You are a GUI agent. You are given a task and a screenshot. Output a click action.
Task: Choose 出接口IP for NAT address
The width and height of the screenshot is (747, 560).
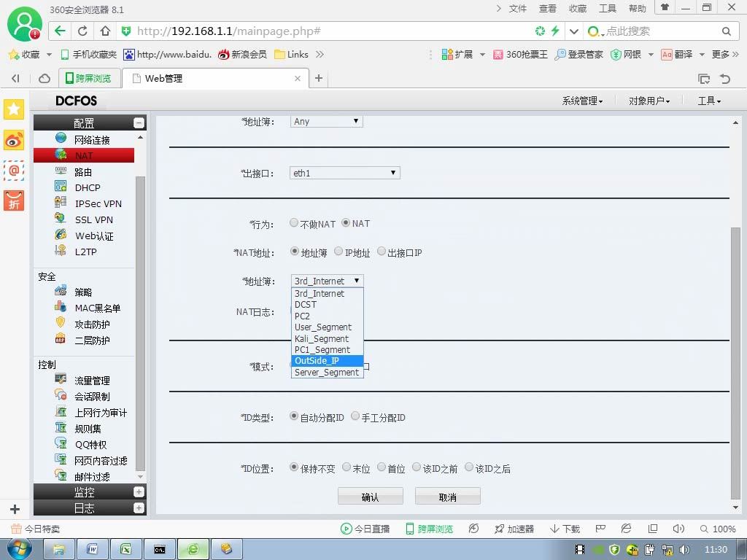pyautogui.click(x=382, y=251)
